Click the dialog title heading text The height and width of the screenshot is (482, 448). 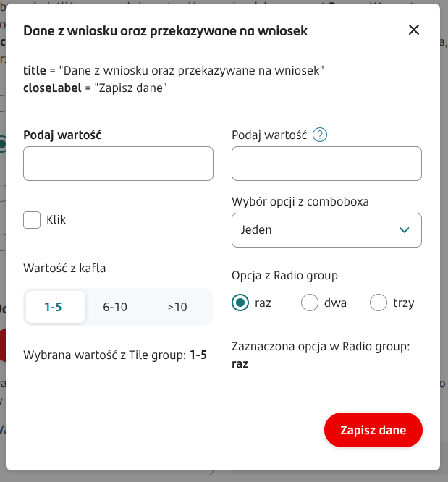[x=166, y=30]
